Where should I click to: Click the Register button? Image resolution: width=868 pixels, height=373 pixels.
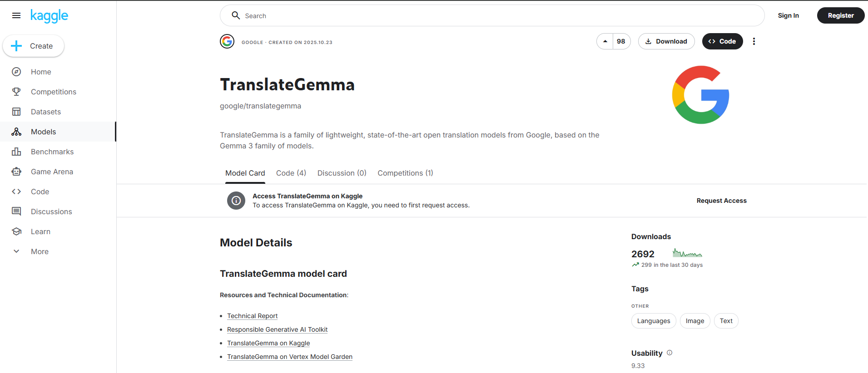[841, 15]
